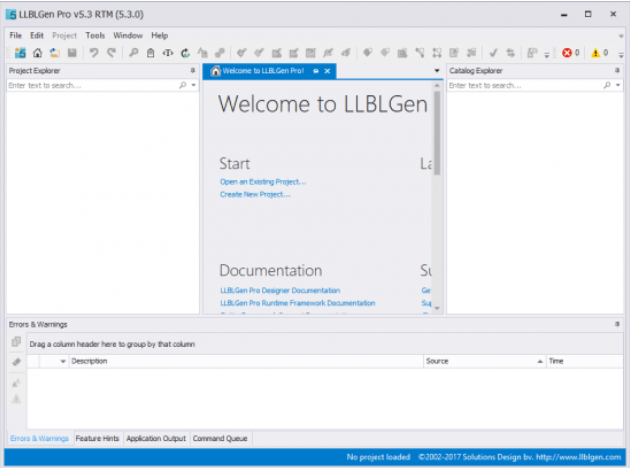Sort by the Description column header

click(246, 361)
